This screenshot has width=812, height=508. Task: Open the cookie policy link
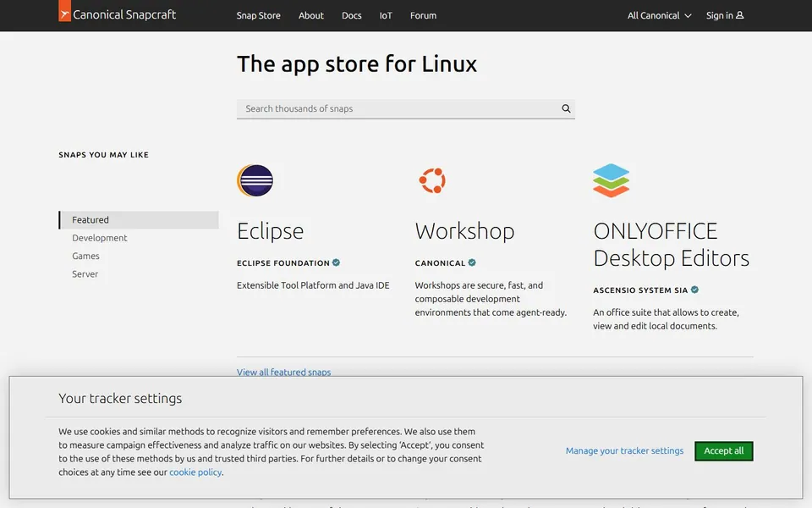pos(195,472)
